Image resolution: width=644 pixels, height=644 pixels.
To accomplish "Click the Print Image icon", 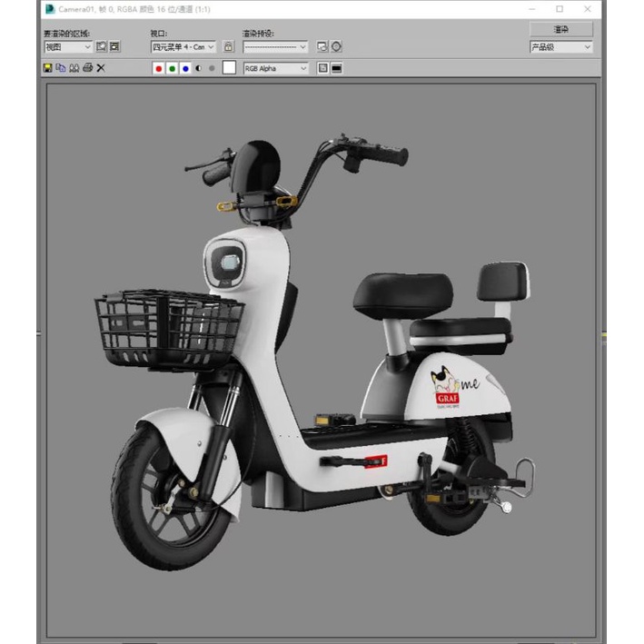I will 88,68.
